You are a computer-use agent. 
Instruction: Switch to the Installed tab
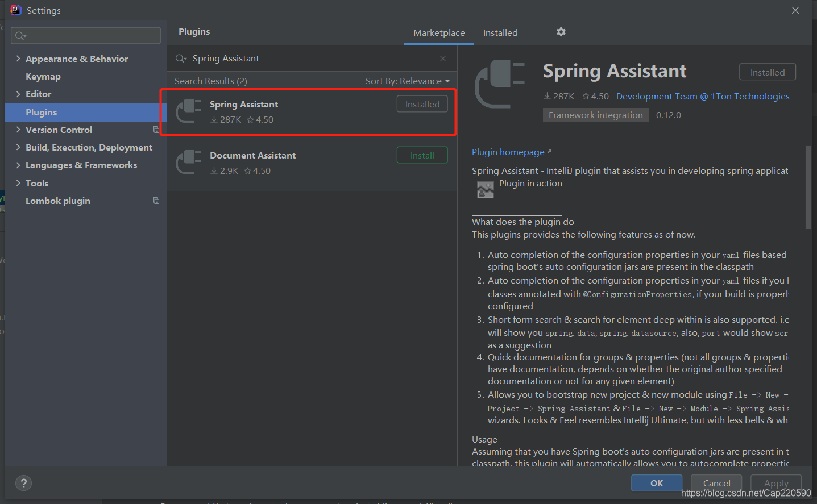pos(500,33)
